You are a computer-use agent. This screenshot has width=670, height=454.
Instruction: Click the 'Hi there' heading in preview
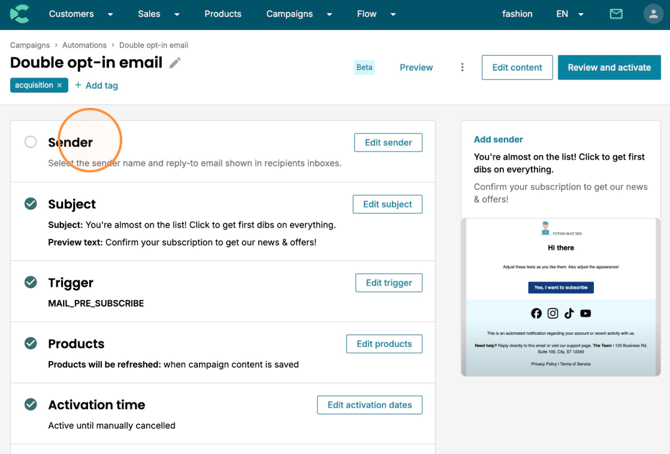tap(561, 248)
